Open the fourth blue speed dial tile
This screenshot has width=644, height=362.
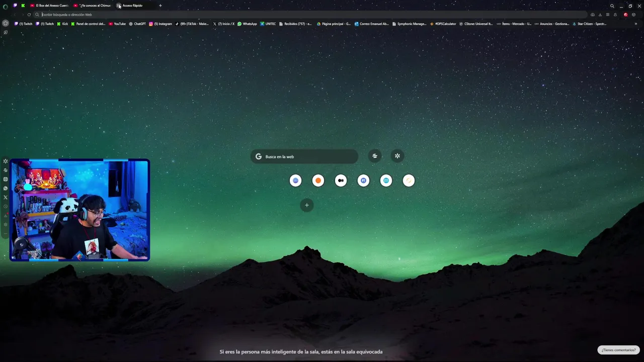363,180
